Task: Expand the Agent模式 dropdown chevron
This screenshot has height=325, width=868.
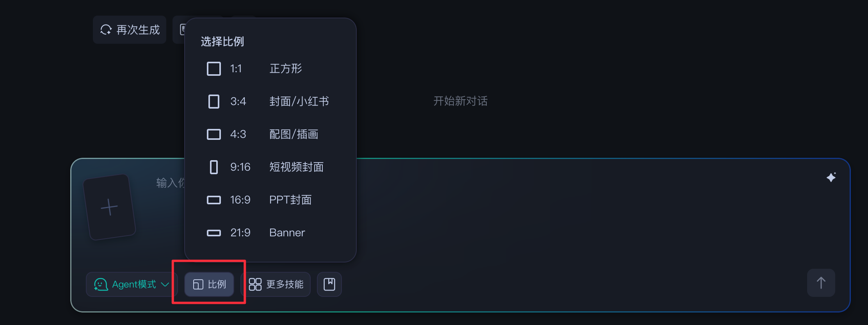Action: click(165, 284)
